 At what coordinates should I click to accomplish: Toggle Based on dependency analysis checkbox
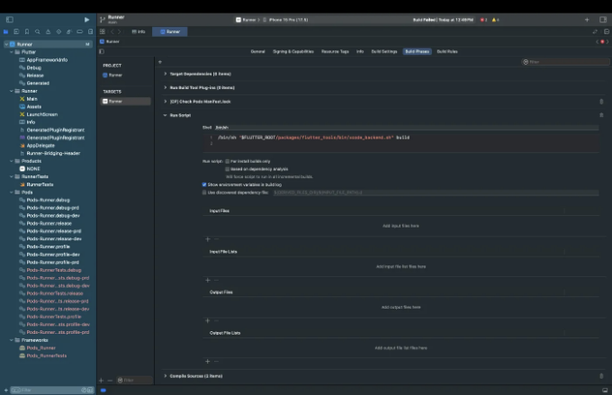coord(227,169)
